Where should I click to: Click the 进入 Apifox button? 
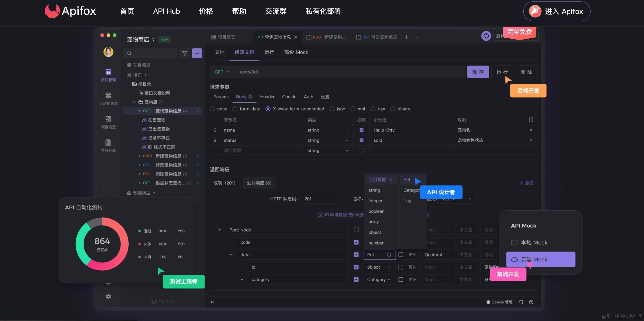pos(556,11)
